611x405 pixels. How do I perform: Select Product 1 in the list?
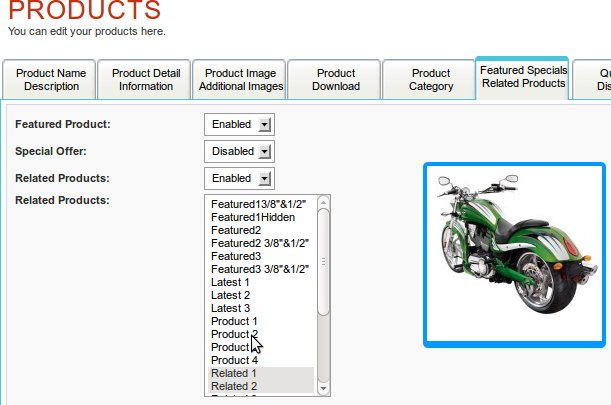pyautogui.click(x=234, y=321)
